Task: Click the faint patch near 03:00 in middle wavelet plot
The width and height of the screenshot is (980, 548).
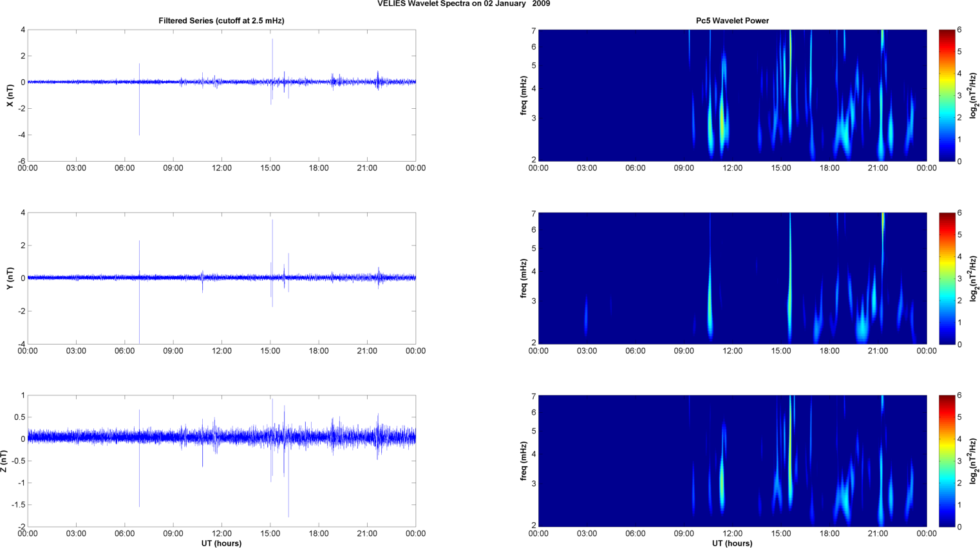Action: 586,317
